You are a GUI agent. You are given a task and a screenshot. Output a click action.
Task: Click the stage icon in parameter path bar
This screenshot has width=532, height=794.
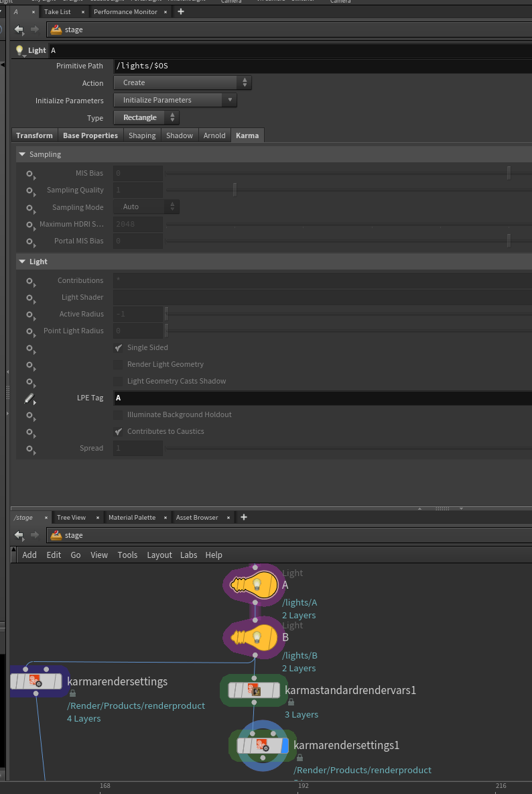(56, 30)
